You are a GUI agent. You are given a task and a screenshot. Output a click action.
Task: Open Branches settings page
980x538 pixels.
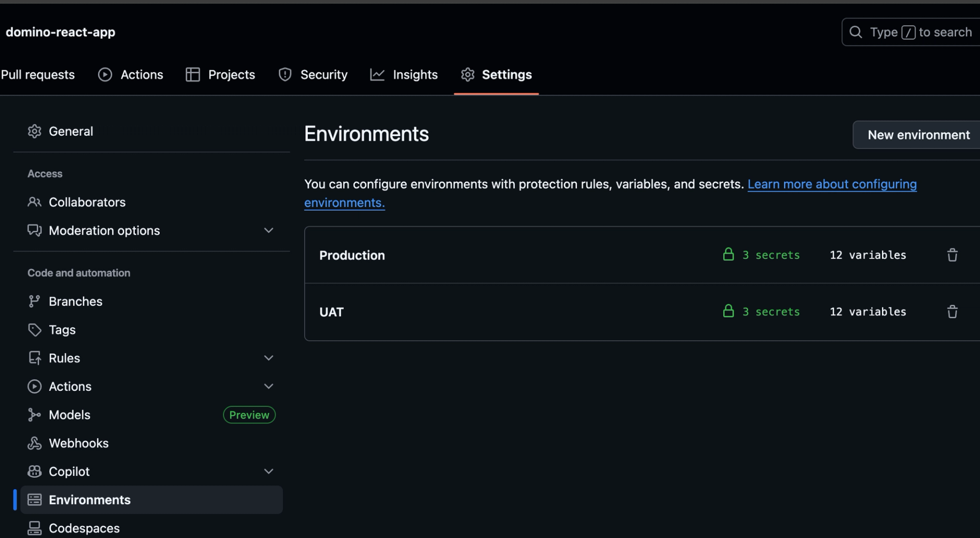[x=151, y=301]
